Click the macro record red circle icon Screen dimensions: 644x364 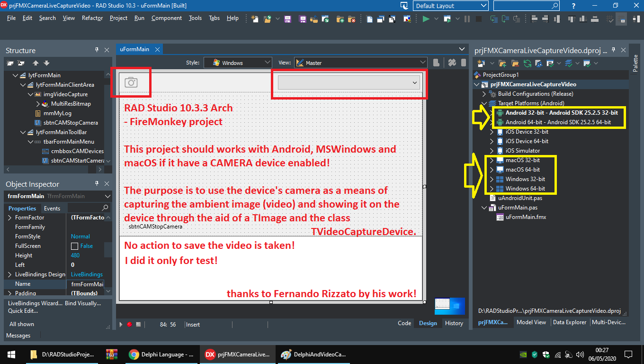(129, 325)
